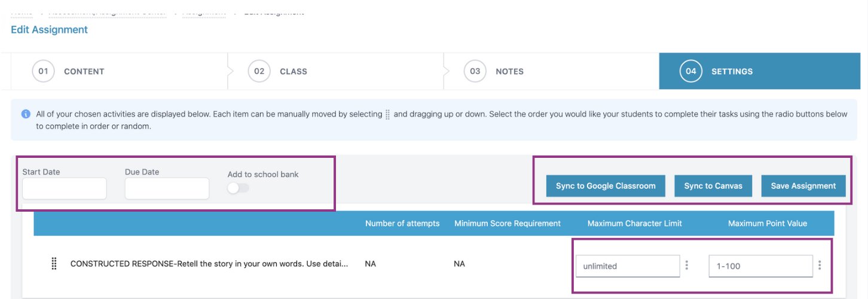Image resolution: width=868 pixels, height=299 pixels.
Task: Open the Start Date picker field
Action: [65, 188]
